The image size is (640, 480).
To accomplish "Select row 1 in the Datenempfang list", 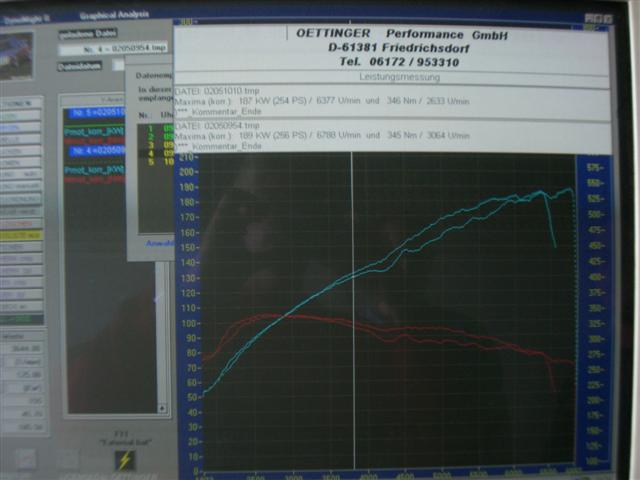I will 156,128.
